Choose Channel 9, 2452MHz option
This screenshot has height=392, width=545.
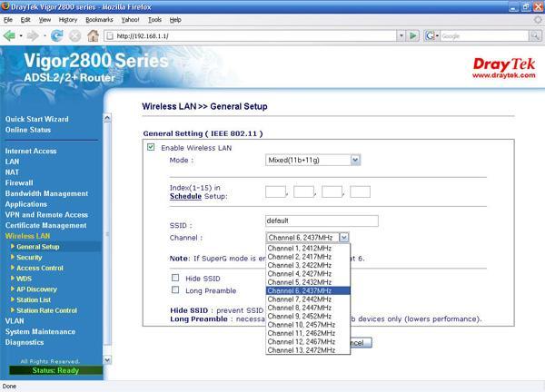308,317
